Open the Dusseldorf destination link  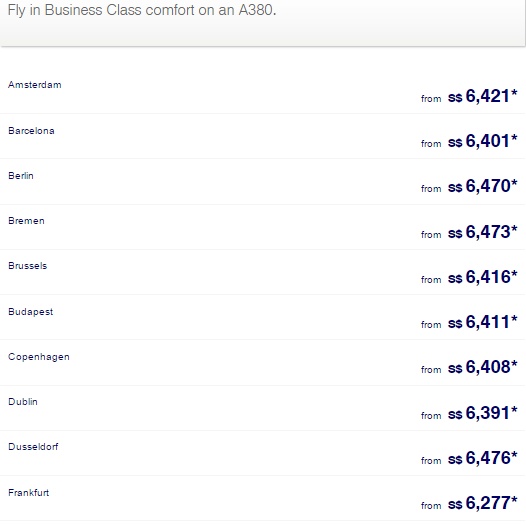click(x=33, y=447)
